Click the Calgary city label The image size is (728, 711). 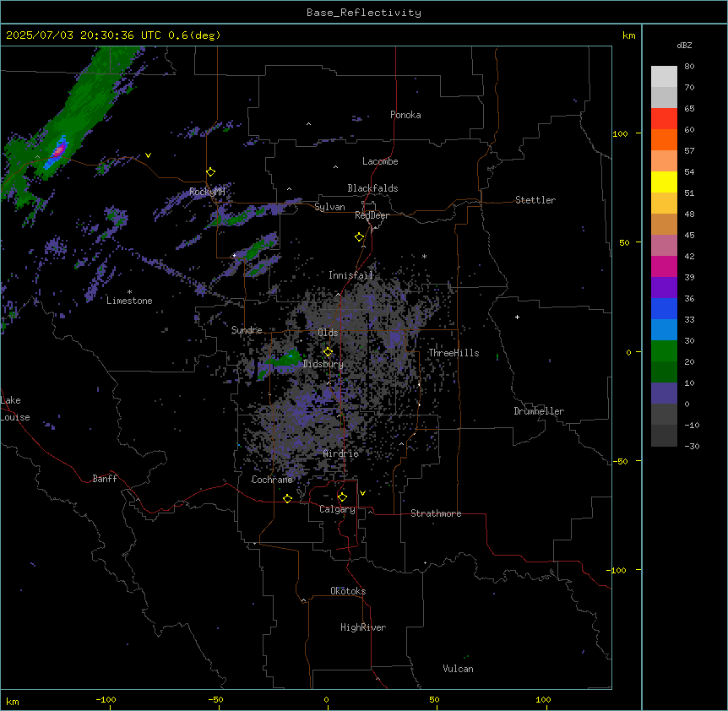(x=337, y=509)
